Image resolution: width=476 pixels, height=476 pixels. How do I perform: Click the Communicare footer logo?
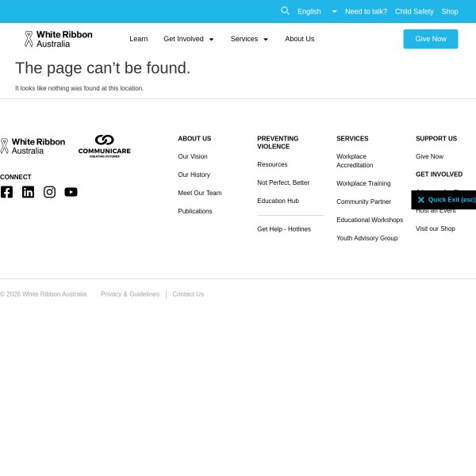104,146
